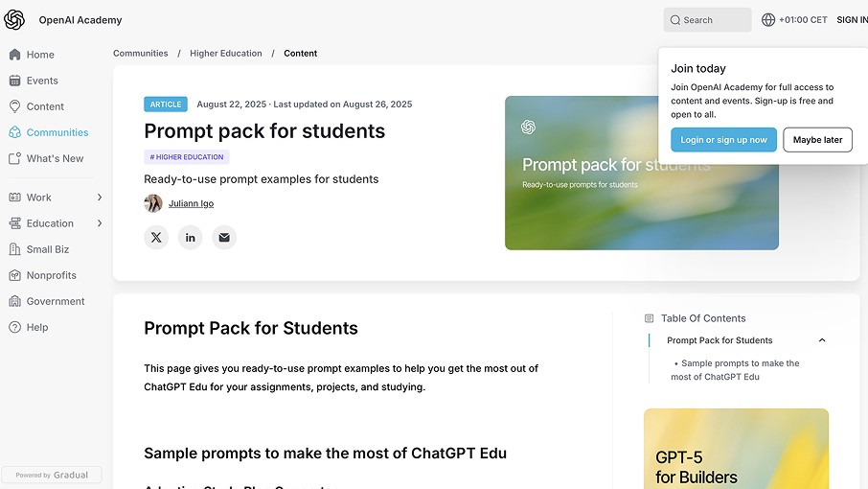Share article via email icon
Viewport: 868px width, 489px height.
pyautogui.click(x=224, y=237)
